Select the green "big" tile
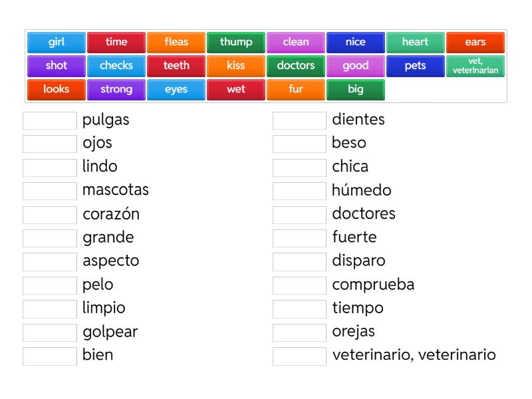The width and height of the screenshot is (532, 399). tap(356, 89)
